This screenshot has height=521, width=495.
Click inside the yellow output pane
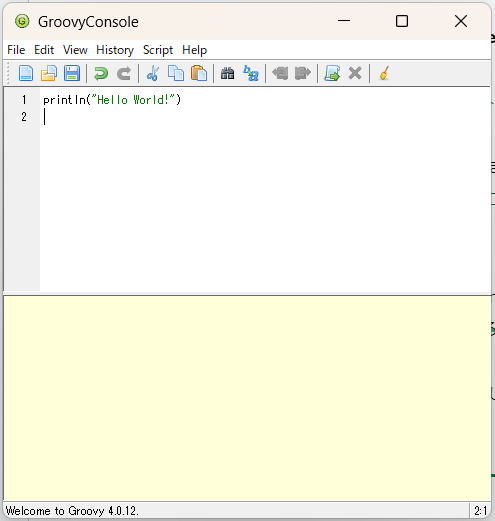247,398
